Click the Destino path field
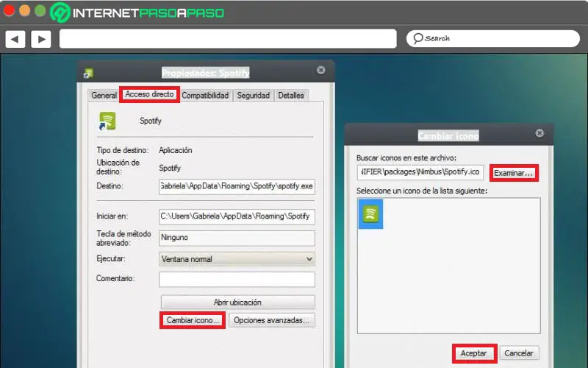 tap(237, 186)
